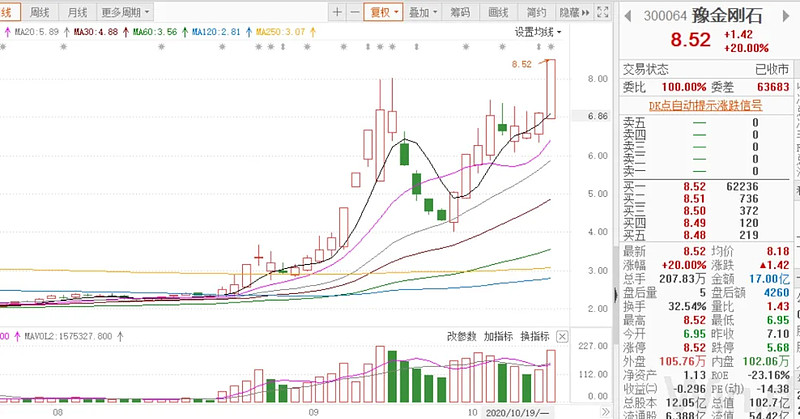The height and width of the screenshot is (419, 800).
Task: Click the 卖五 ask row
Action: click(705, 123)
